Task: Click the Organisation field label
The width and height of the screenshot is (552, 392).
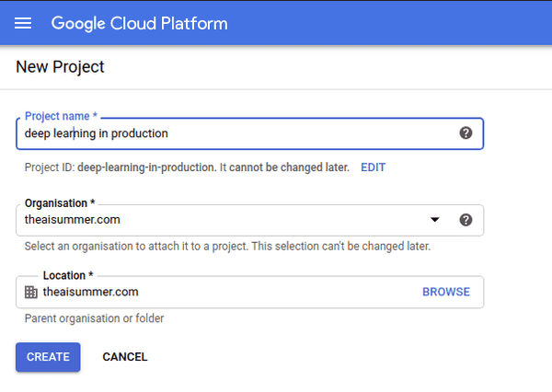Action: coord(60,203)
